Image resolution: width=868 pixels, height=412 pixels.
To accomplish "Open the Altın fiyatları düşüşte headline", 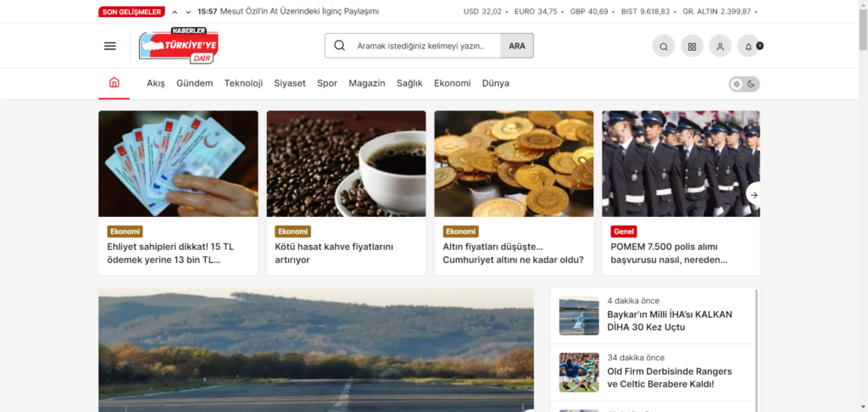I will pyautogui.click(x=513, y=253).
